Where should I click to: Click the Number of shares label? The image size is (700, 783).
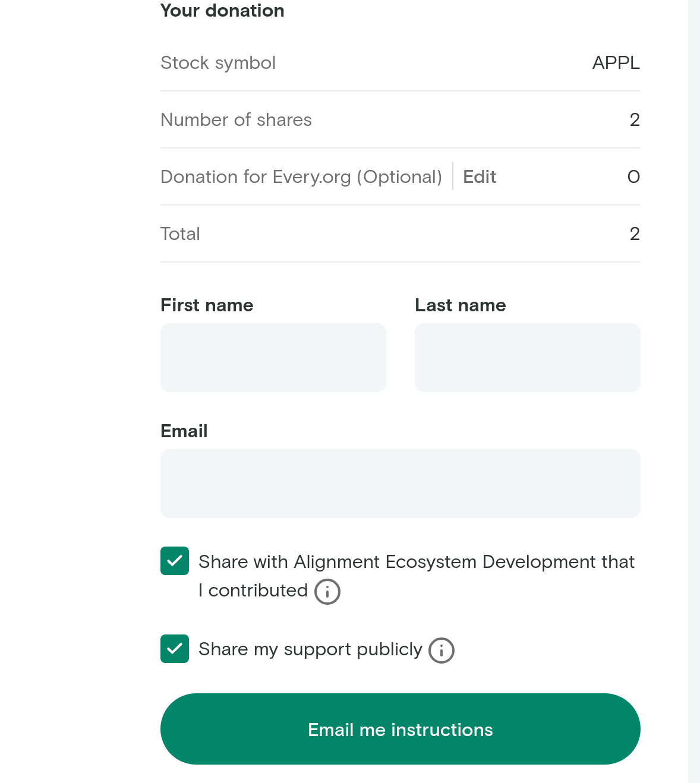pyautogui.click(x=236, y=120)
